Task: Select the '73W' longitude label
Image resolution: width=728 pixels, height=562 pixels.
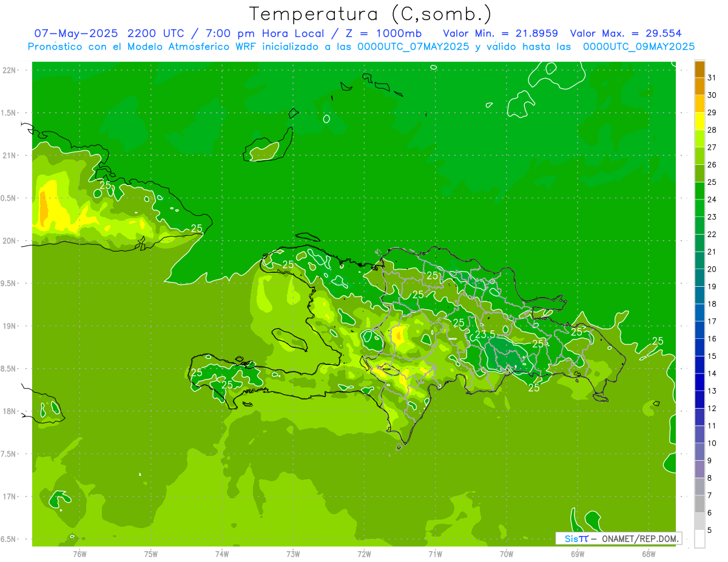Action: (x=293, y=554)
